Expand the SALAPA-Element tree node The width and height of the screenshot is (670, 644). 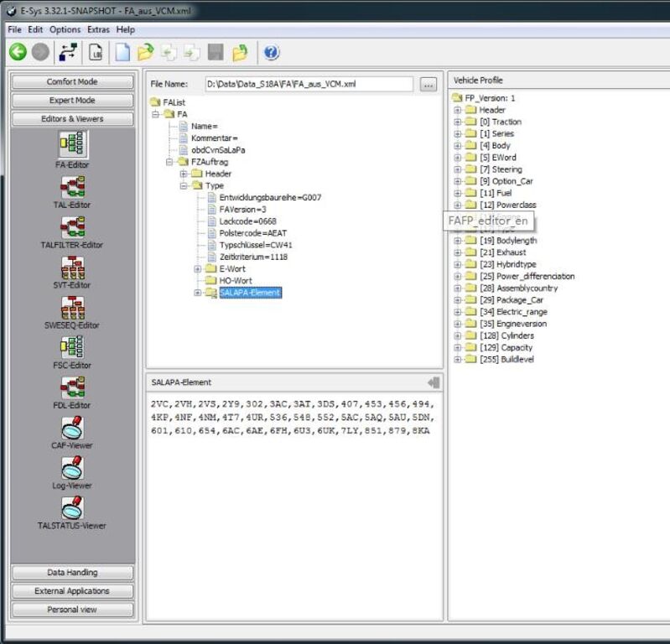tap(197, 293)
